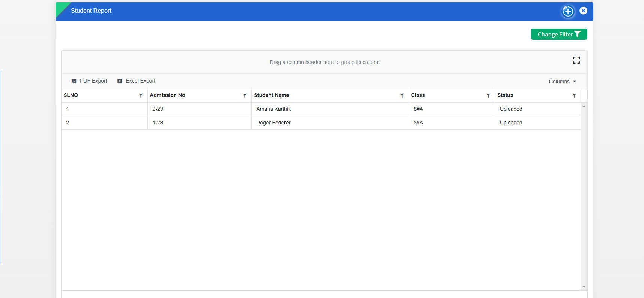Viewport: 644px width, 298px height.
Task: Click the Change Filter button
Action: [x=559, y=34]
